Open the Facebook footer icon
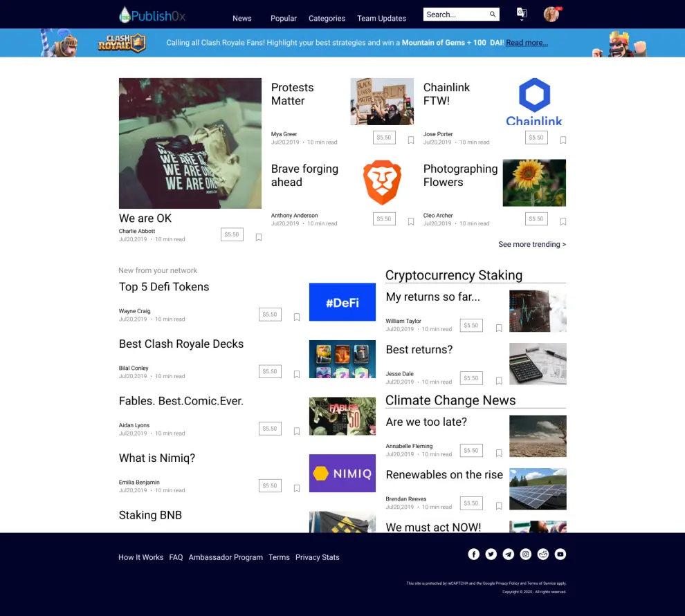Image resolution: width=685 pixels, height=616 pixels. click(x=473, y=554)
